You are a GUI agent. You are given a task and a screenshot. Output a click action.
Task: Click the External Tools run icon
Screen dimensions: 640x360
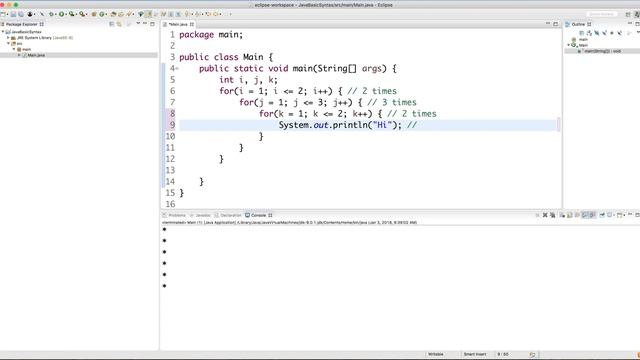[82, 14]
